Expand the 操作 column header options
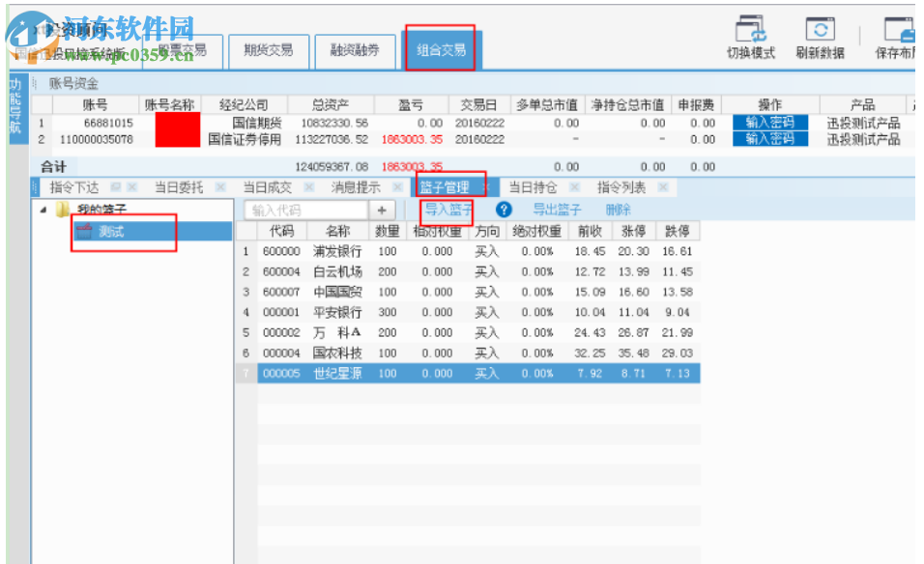 coord(769,104)
